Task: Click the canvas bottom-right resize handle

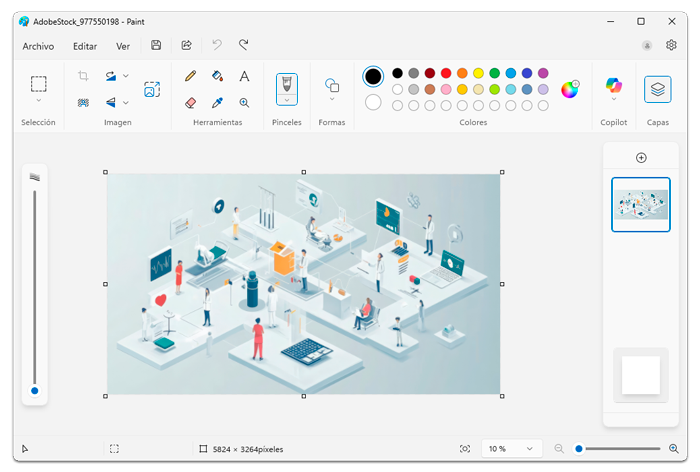Action: [502, 396]
